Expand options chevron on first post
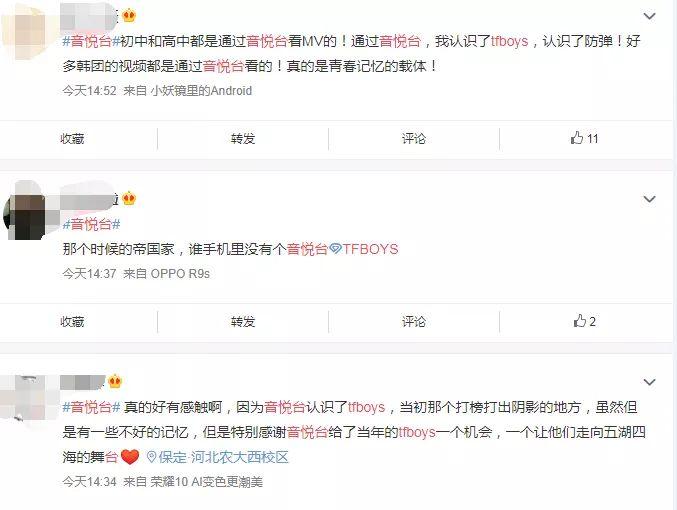Screen dimensions: 677x510 [649, 16]
